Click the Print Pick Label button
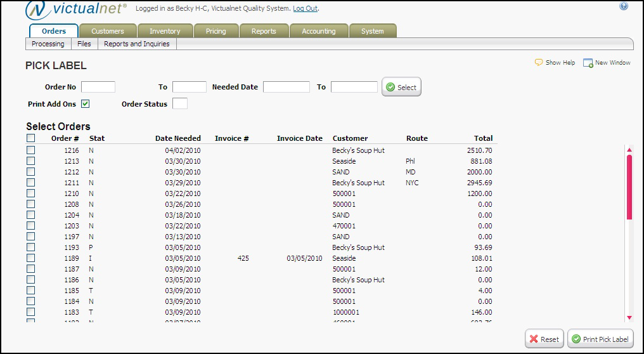 pos(600,339)
